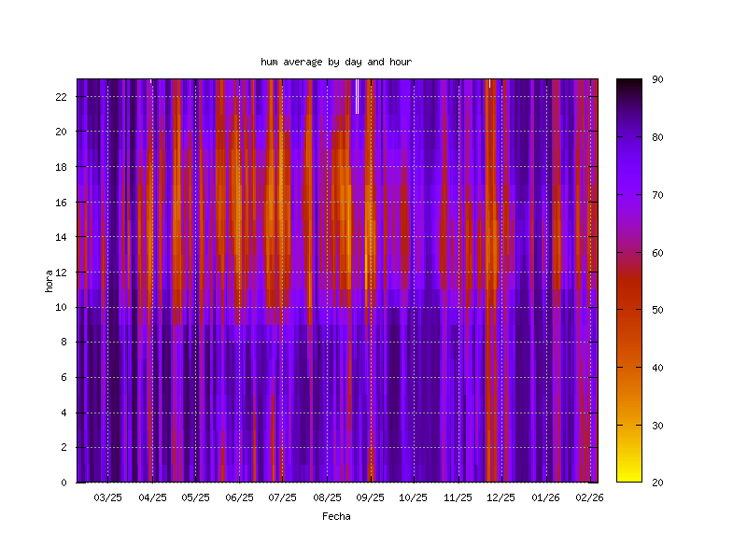Click the hour 12 y-axis tick label
Viewport: 747px width, 560px height.
point(61,272)
